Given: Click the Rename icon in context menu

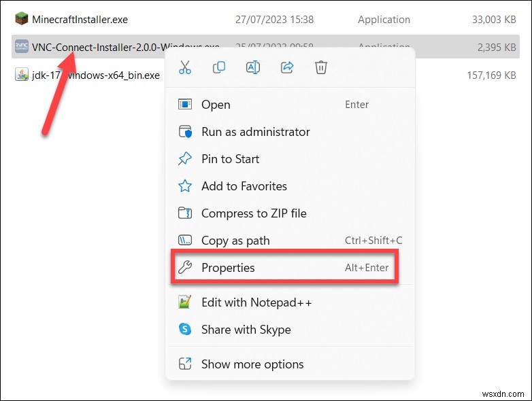Looking at the screenshot, I should coord(253,67).
